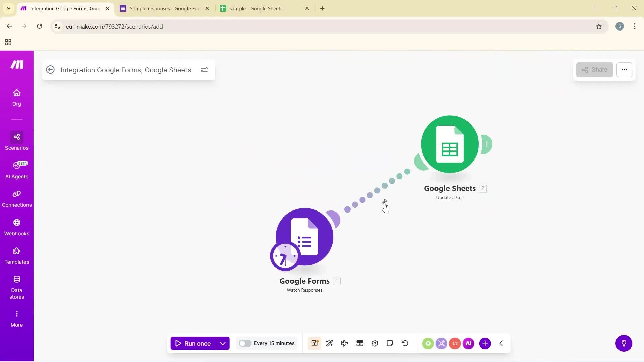Click the Run once button

[194, 343]
